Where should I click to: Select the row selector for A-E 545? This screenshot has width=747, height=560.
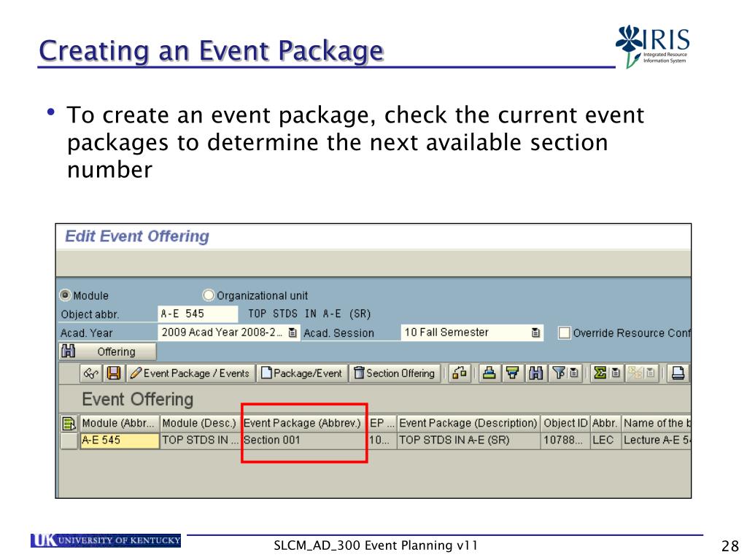click(x=69, y=440)
